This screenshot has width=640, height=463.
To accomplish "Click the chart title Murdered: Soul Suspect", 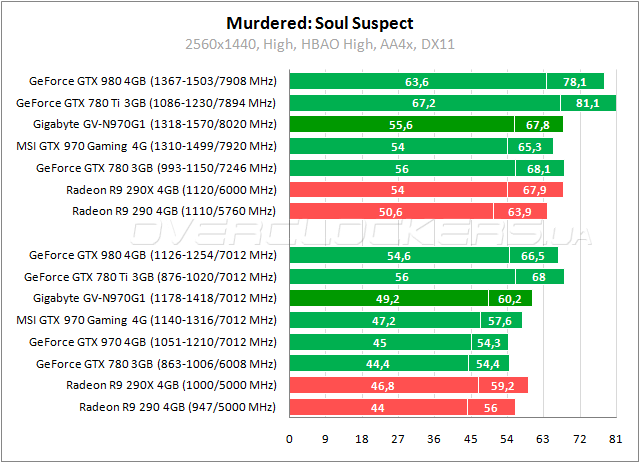I will click(x=320, y=23).
